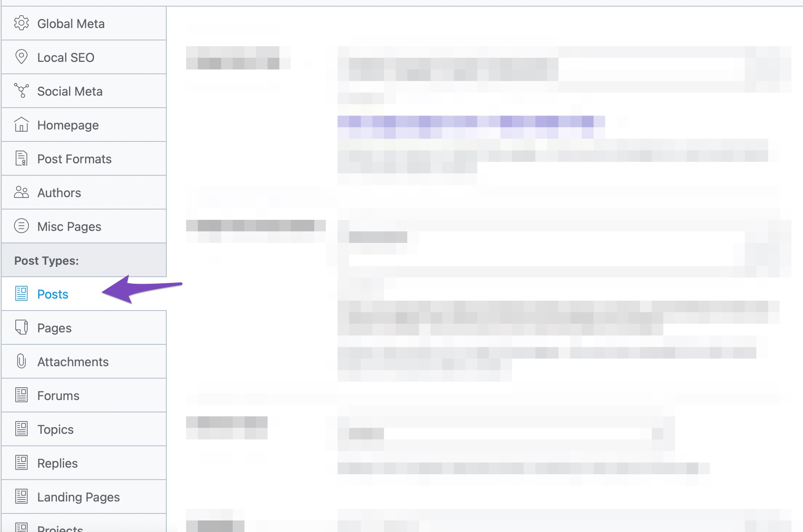
Task: Click the highlighted blue text link
Action: 52,294
